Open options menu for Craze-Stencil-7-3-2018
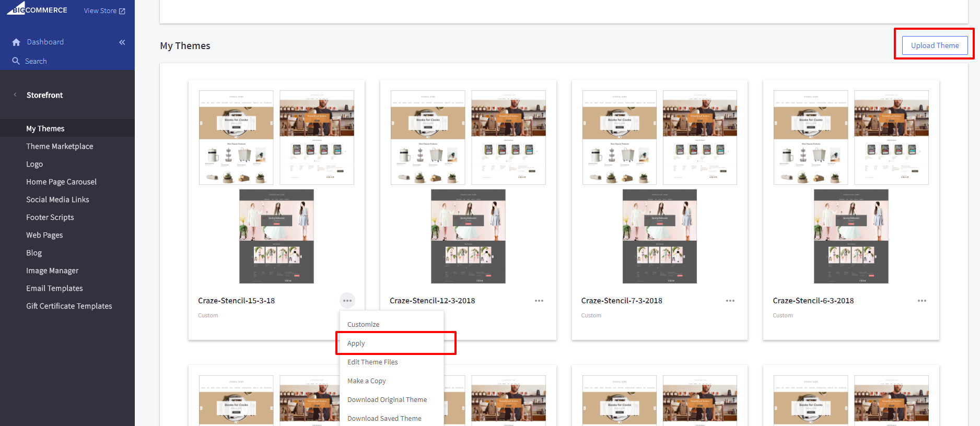The image size is (980, 426). click(730, 301)
